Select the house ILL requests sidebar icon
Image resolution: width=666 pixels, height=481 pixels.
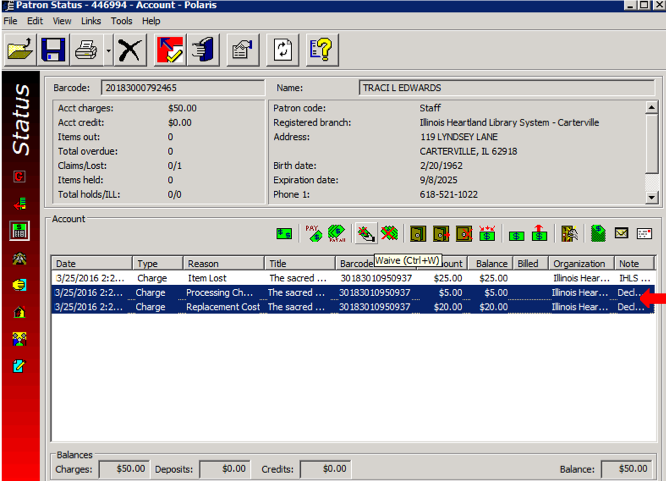[19, 312]
